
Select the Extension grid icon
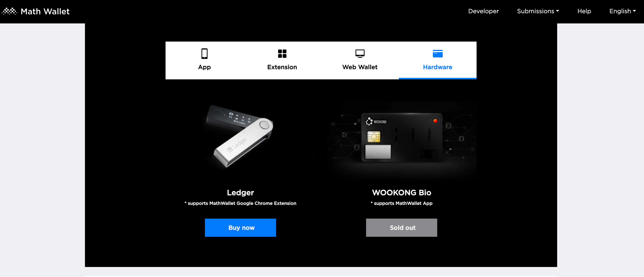pos(282,53)
